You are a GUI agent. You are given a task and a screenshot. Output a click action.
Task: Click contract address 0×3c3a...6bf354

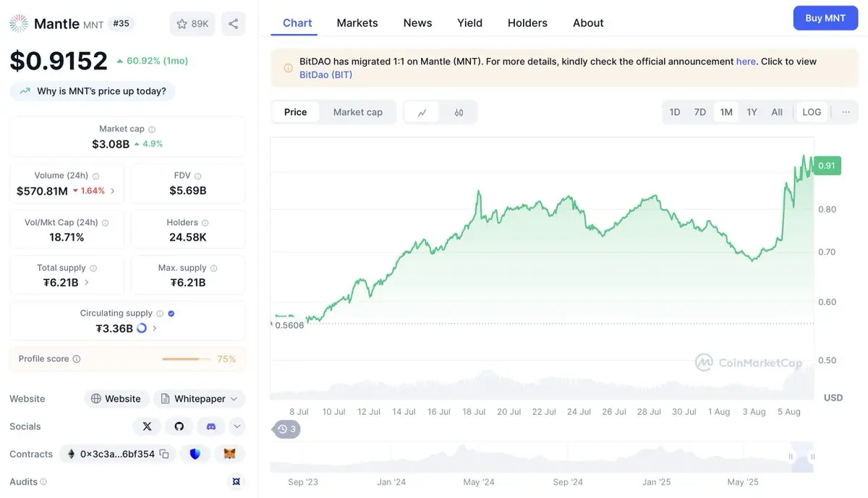pyautogui.click(x=117, y=454)
